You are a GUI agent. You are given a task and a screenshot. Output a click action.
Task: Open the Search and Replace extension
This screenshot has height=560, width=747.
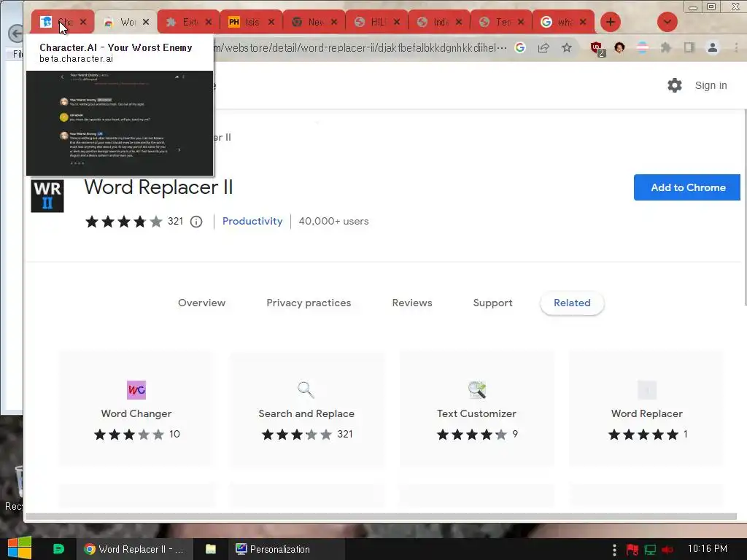[306, 408]
